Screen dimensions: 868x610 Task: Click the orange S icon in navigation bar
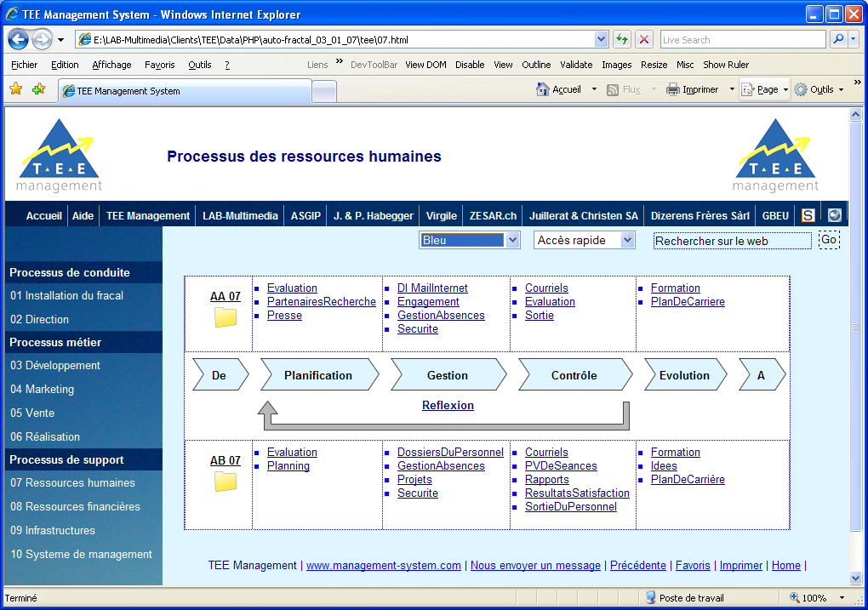pyautogui.click(x=808, y=215)
